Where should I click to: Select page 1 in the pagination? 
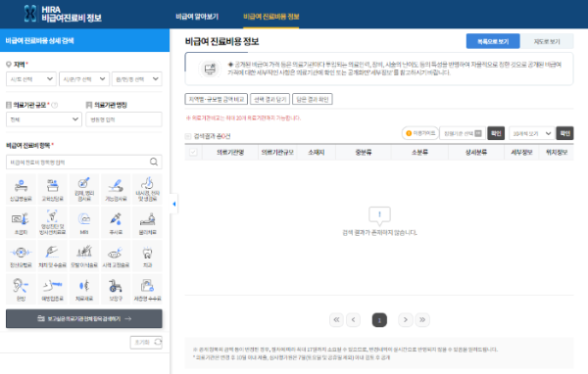[x=379, y=320]
